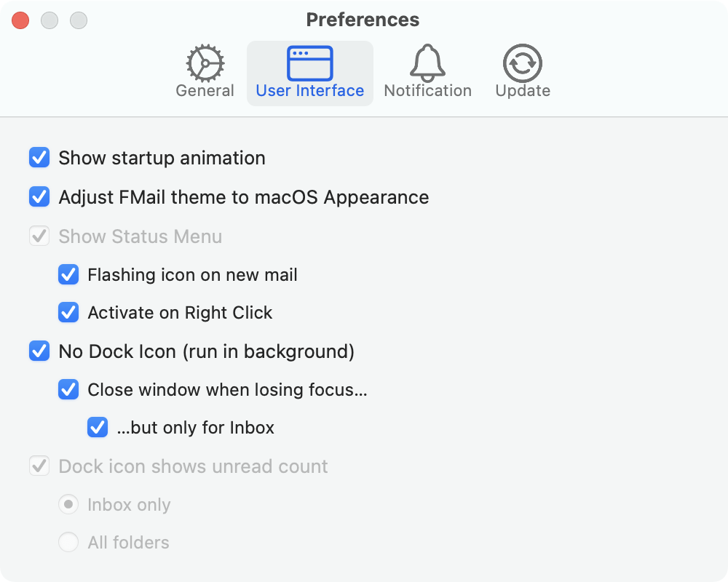This screenshot has width=728, height=582.
Task: Toggle Activate on Right Click option
Action: pyautogui.click(x=68, y=313)
